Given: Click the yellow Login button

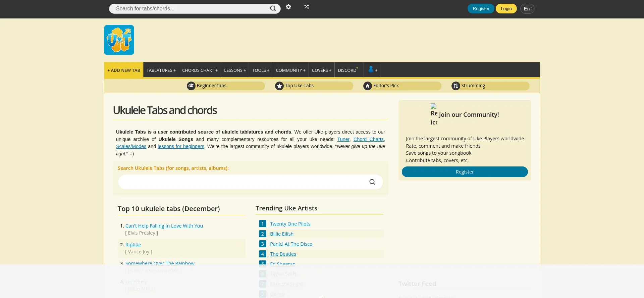Looking at the screenshot, I should tap(506, 9).
